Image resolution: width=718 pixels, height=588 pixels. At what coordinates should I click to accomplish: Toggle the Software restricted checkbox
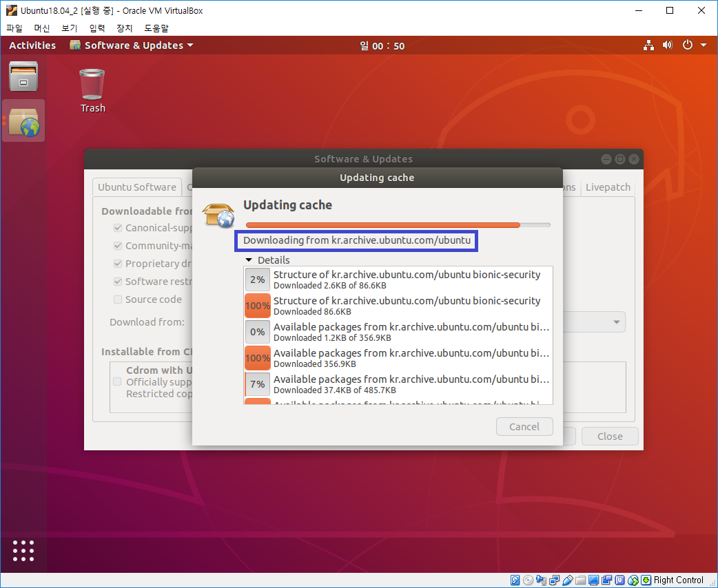(x=118, y=282)
